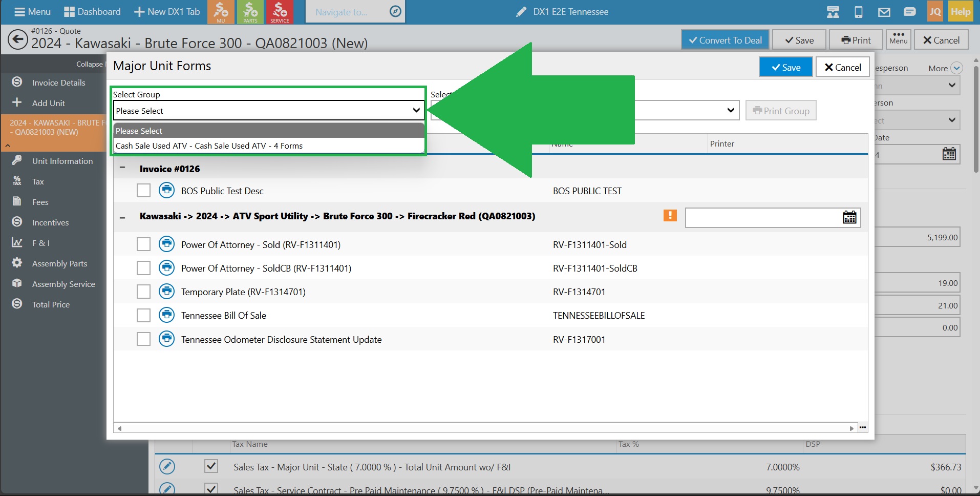Click the edit pencil for Major Unit sales tax row
980x496 pixels.
pos(167,466)
